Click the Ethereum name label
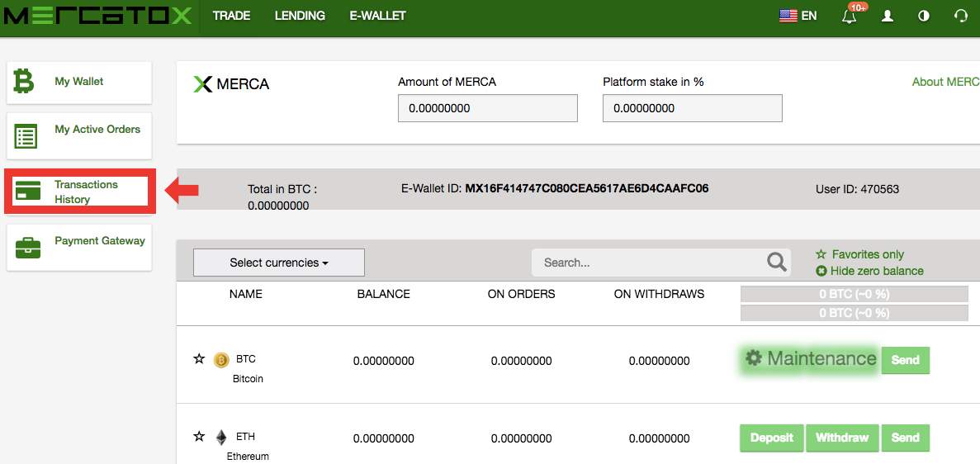This screenshot has width=980, height=464. coord(249,457)
